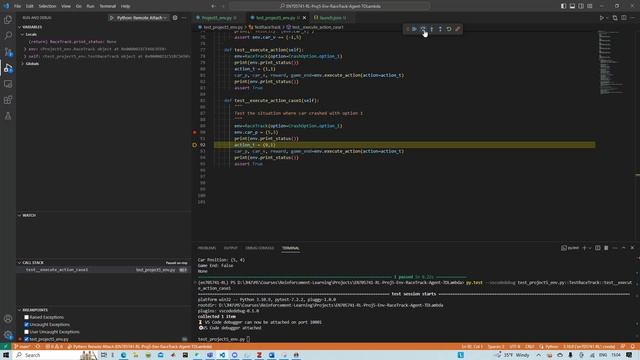
Task: Open the Source Control view
Action: (8, 52)
